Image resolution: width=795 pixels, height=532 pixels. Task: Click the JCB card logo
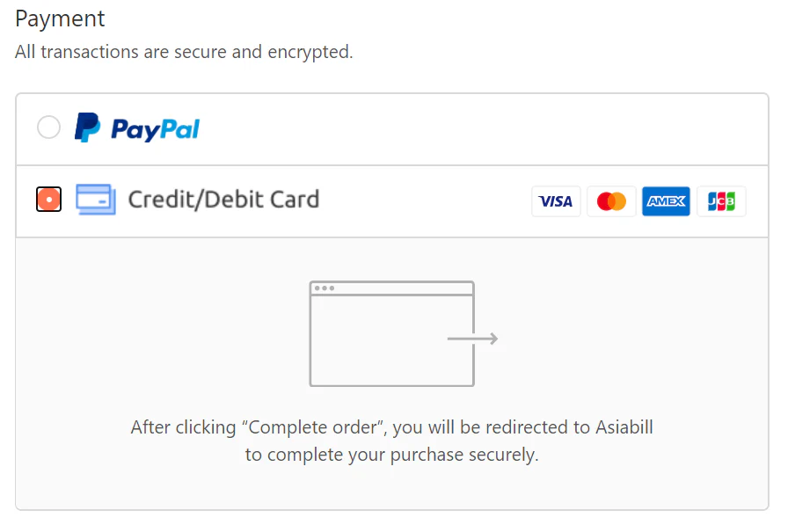coord(721,201)
